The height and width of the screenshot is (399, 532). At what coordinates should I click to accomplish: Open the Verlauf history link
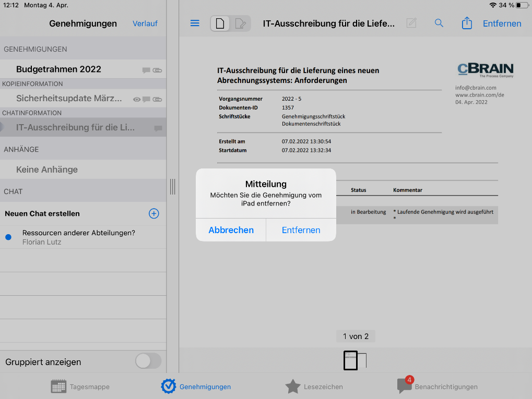pos(145,23)
